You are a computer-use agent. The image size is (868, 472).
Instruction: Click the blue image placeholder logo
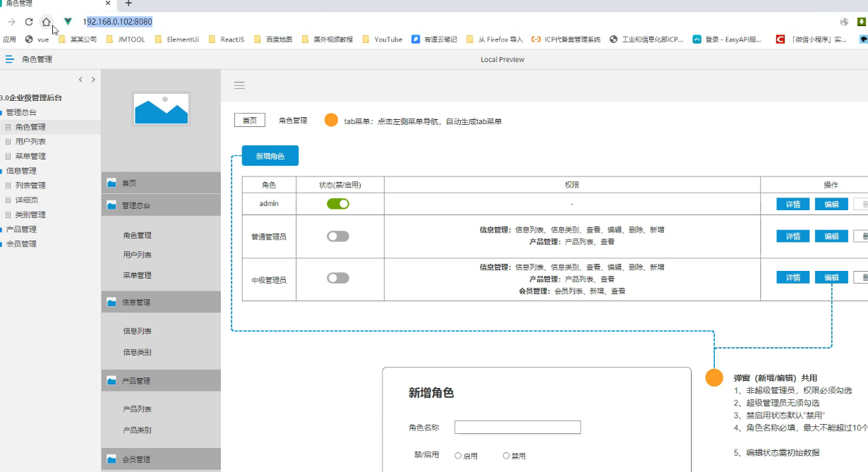point(161,109)
